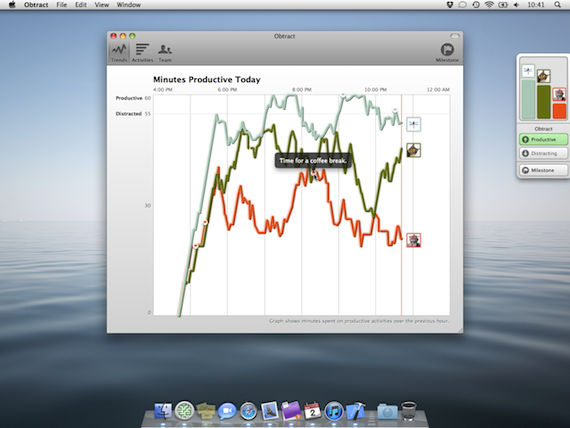The width and height of the screenshot is (570, 428).
Task: Click the volume icon in menu bar
Action: point(516,5)
